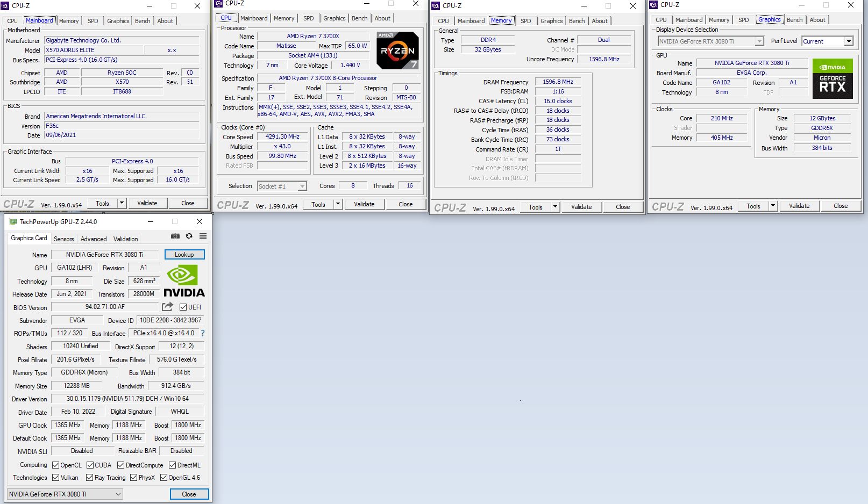Click the Threads 16 value in CPU window
This screenshot has height=504, width=868.
(x=410, y=186)
